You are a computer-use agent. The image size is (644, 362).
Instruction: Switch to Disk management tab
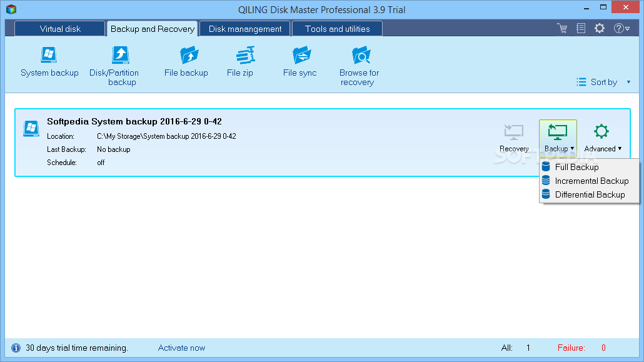[245, 29]
